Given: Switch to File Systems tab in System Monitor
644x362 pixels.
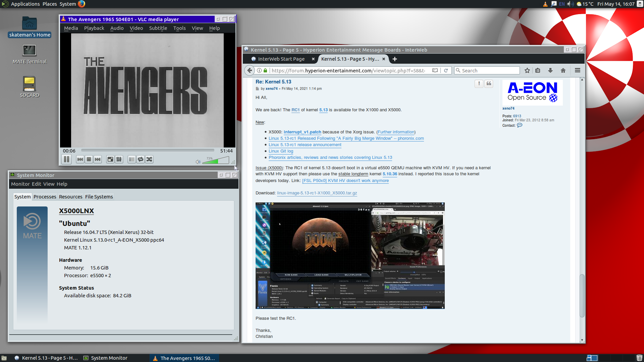Looking at the screenshot, I should coord(99,197).
